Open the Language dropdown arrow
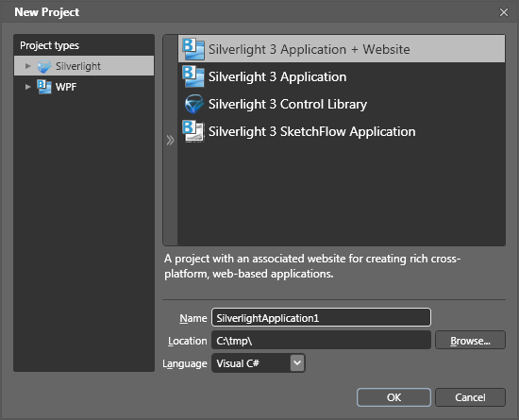Image resolution: width=519 pixels, height=420 pixels. click(x=297, y=363)
